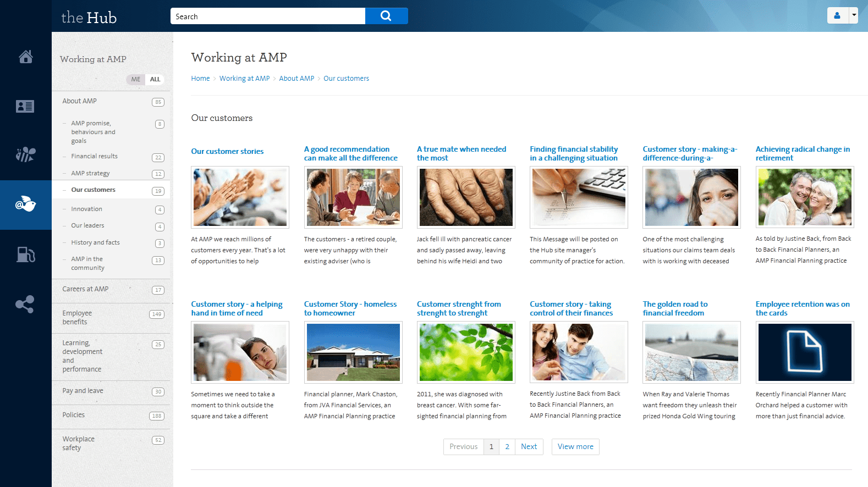Image resolution: width=868 pixels, height=487 pixels.
Task: Go to pagination page 2
Action: point(507,447)
